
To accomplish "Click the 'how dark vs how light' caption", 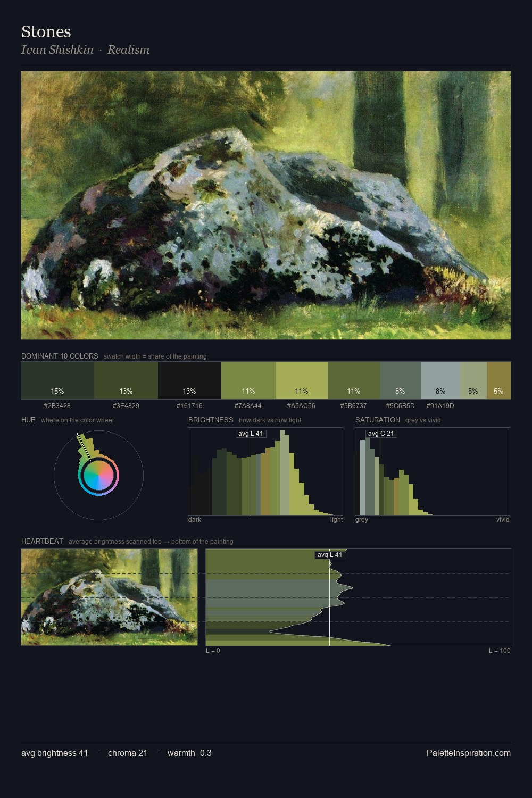I will pyautogui.click(x=270, y=420).
